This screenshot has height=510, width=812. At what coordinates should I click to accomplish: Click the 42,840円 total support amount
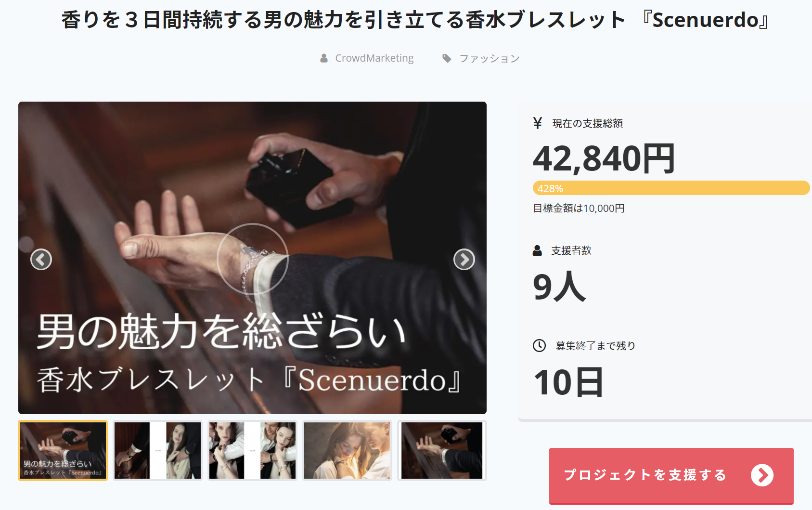(604, 158)
